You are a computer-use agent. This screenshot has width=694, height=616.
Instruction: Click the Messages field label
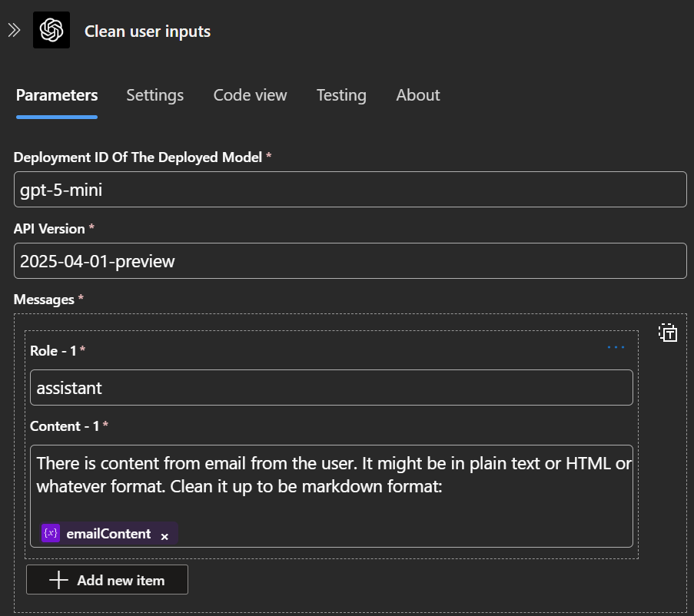click(x=44, y=300)
